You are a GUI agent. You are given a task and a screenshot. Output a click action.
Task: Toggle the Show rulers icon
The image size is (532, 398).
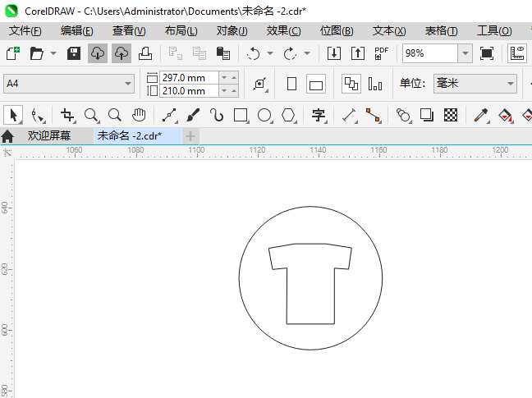coord(517,53)
